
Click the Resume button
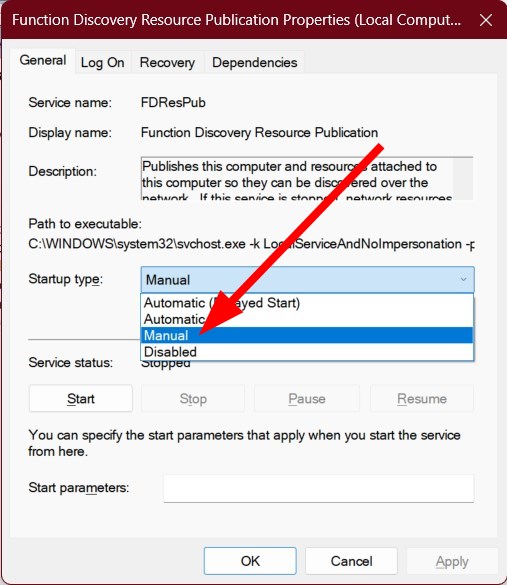[422, 398]
